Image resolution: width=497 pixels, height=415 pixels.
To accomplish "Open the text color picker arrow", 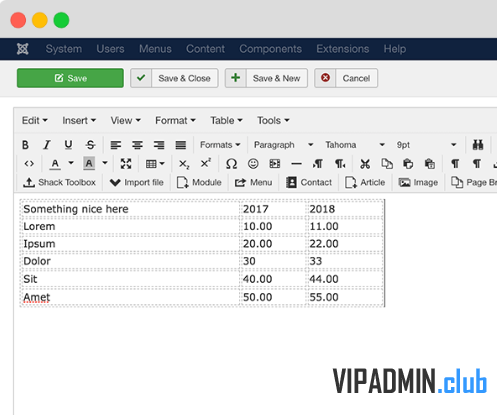I will click(71, 163).
